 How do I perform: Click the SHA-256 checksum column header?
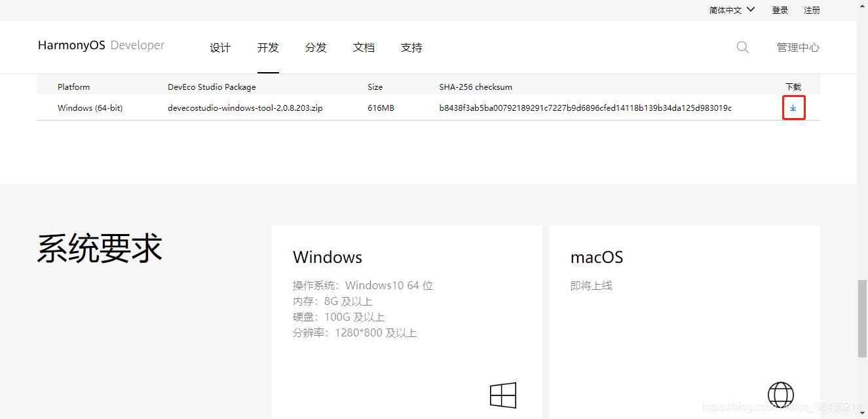pyautogui.click(x=476, y=87)
